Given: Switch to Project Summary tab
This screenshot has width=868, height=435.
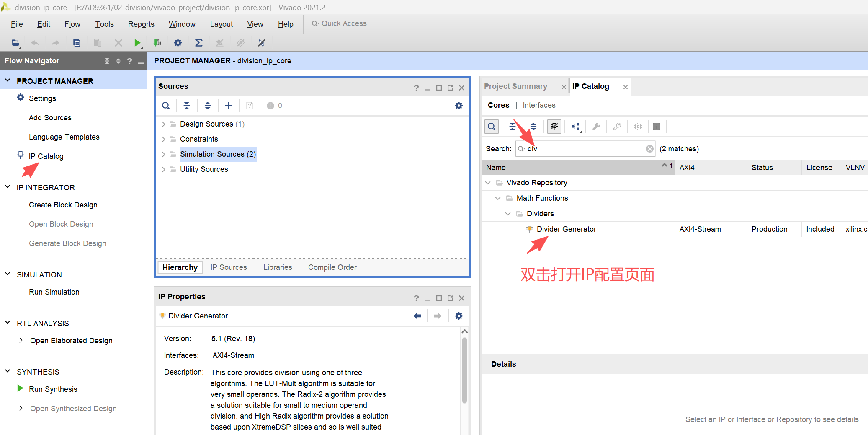Looking at the screenshot, I should 515,86.
